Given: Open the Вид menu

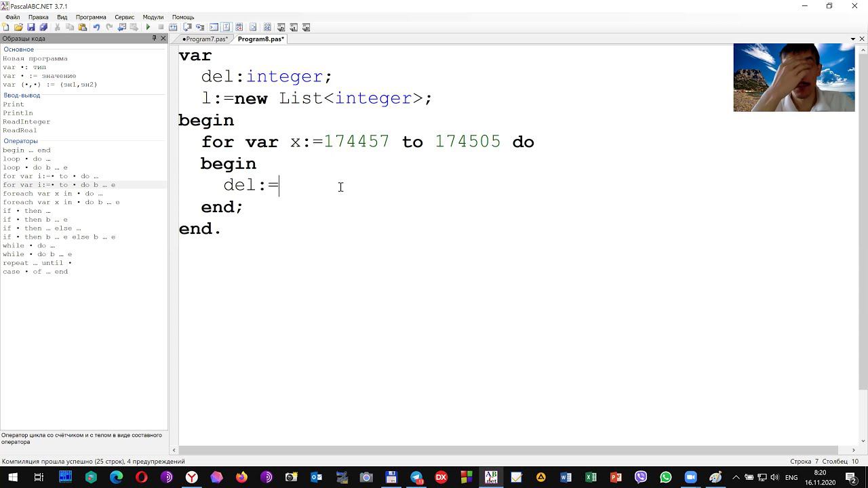Looking at the screenshot, I should pos(62,17).
